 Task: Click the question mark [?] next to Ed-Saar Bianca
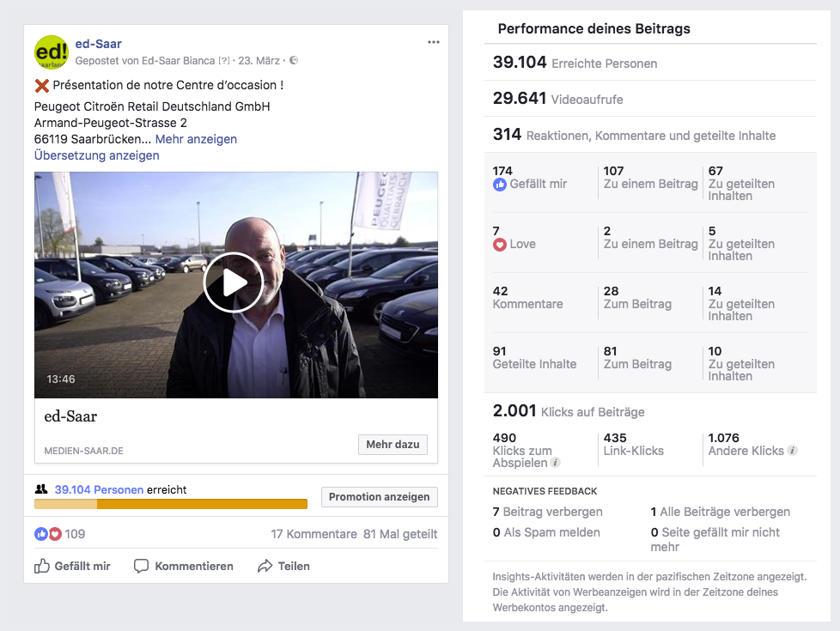point(224,61)
